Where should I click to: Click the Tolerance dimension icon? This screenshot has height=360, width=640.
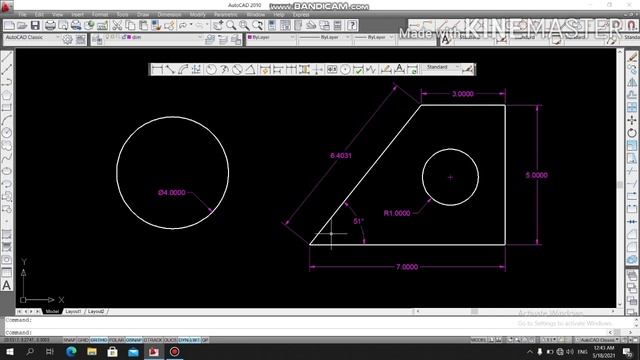pos(332,69)
